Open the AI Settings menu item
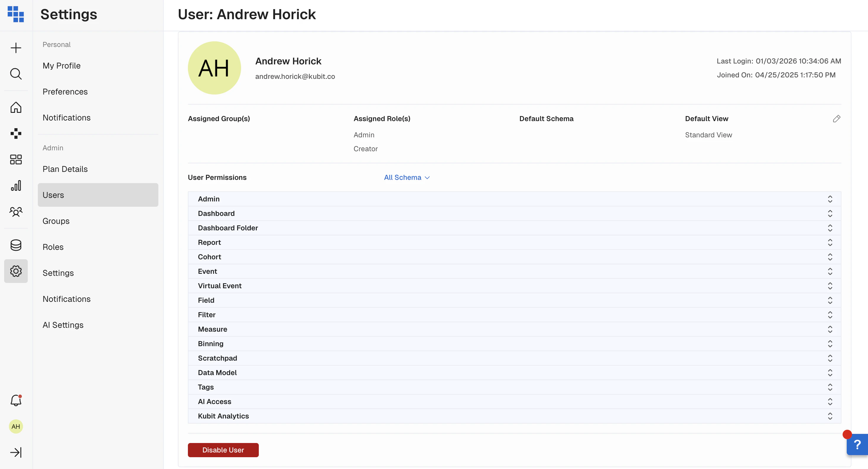The width and height of the screenshot is (868, 469). coord(63,325)
